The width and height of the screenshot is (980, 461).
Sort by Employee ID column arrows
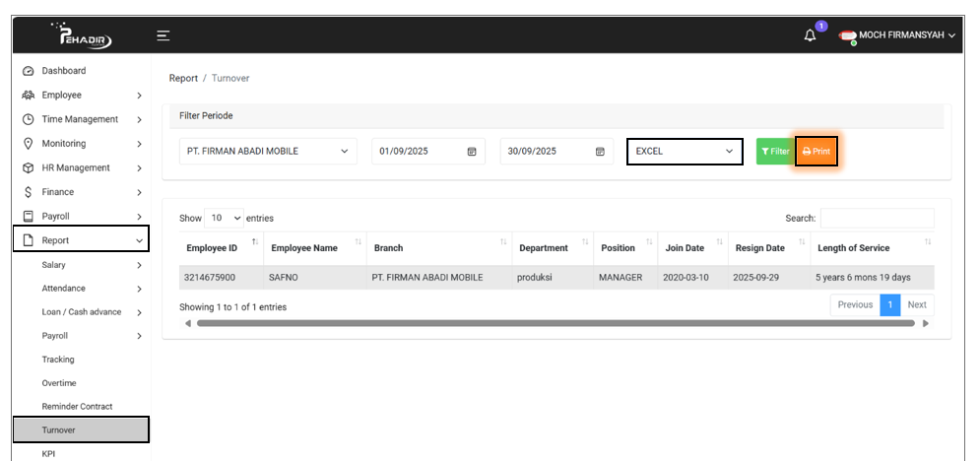click(254, 241)
